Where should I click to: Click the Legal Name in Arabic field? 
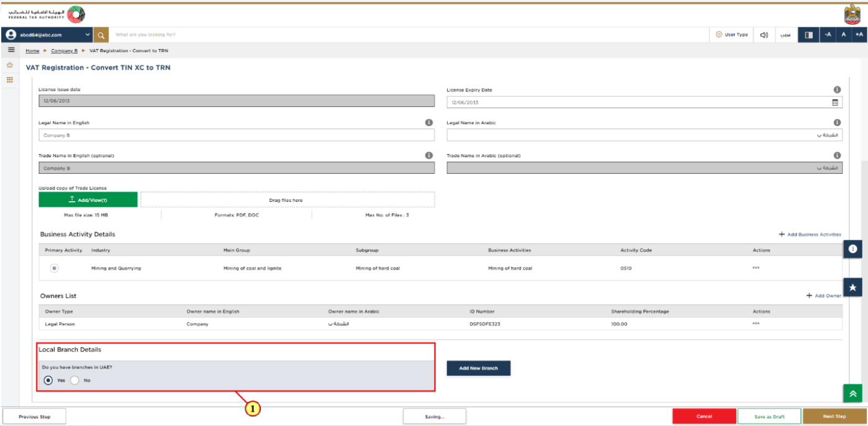[x=644, y=135]
